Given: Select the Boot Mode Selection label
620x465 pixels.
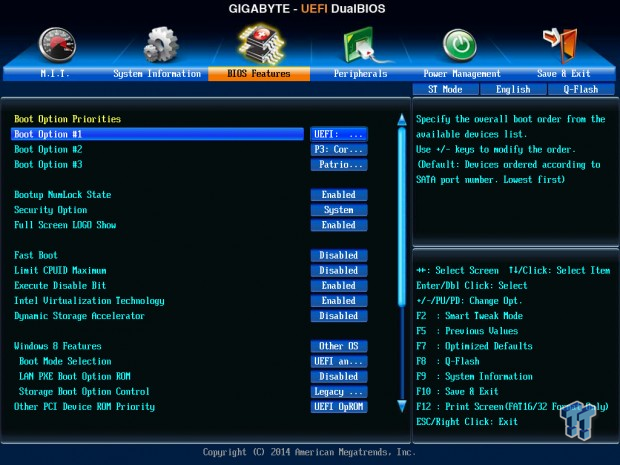Looking at the screenshot, I should [65, 361].
